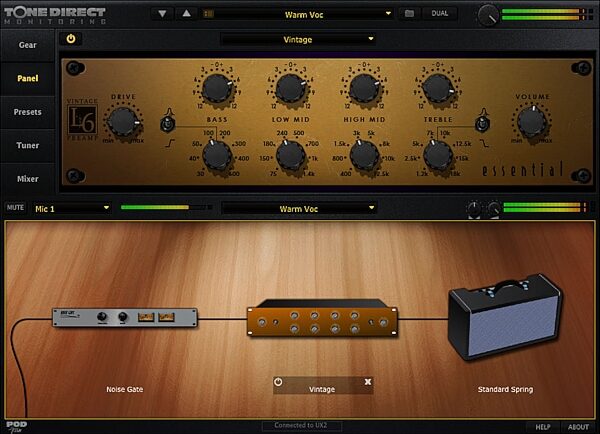The width and height of the screenshot is (600, 434).
Task: Go to previous preset with down arrow
Action: tap(162, 14)
